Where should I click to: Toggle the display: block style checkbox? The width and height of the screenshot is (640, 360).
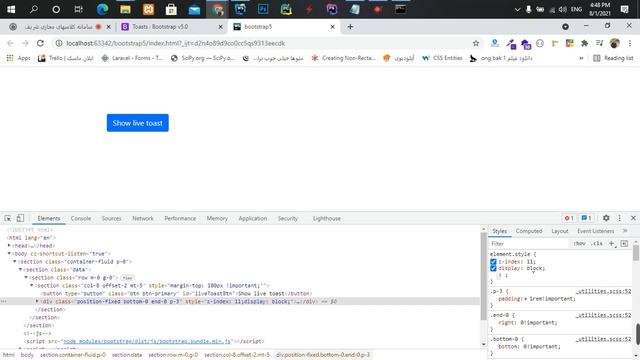point(493,268)
